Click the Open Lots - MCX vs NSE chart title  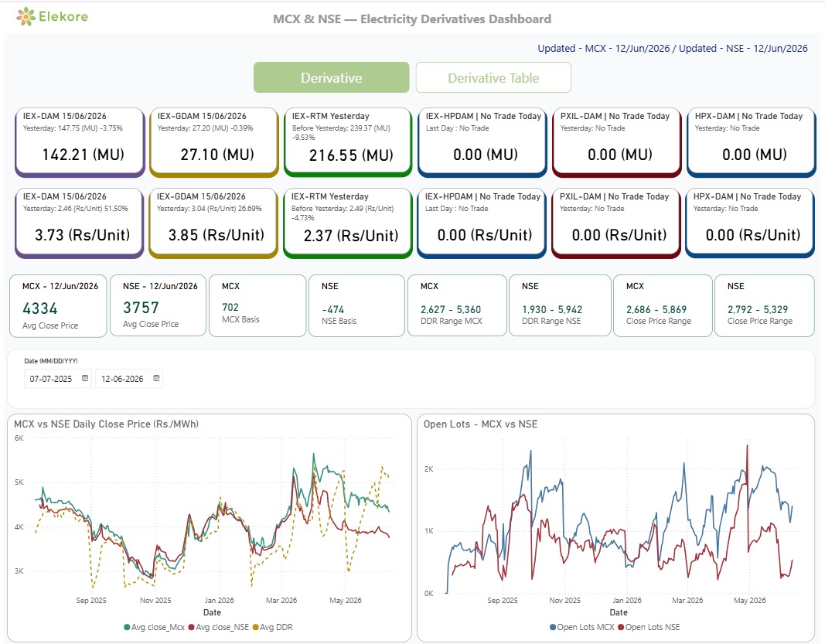pos(480,424)
